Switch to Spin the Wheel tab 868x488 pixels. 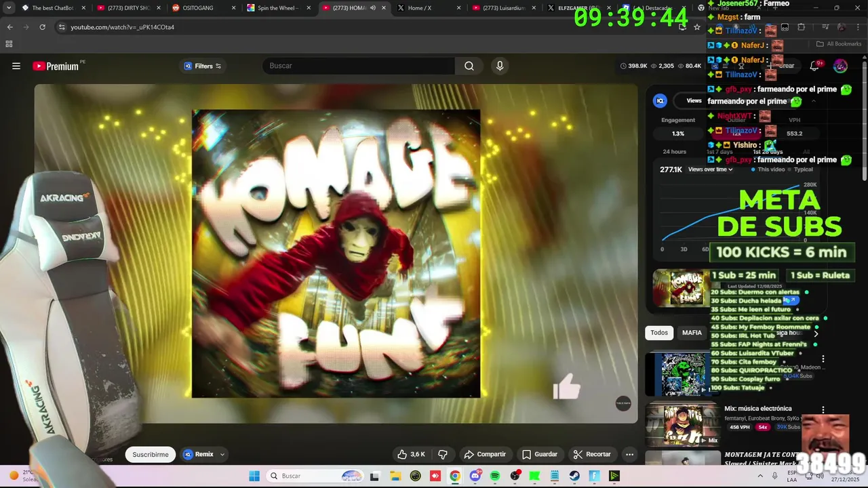click(279, 8)
